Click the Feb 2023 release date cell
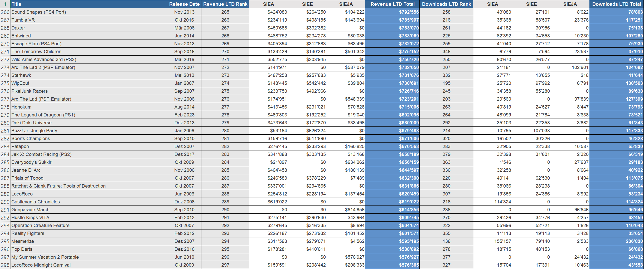Screen dimensions: 644x269 (184, 115)
